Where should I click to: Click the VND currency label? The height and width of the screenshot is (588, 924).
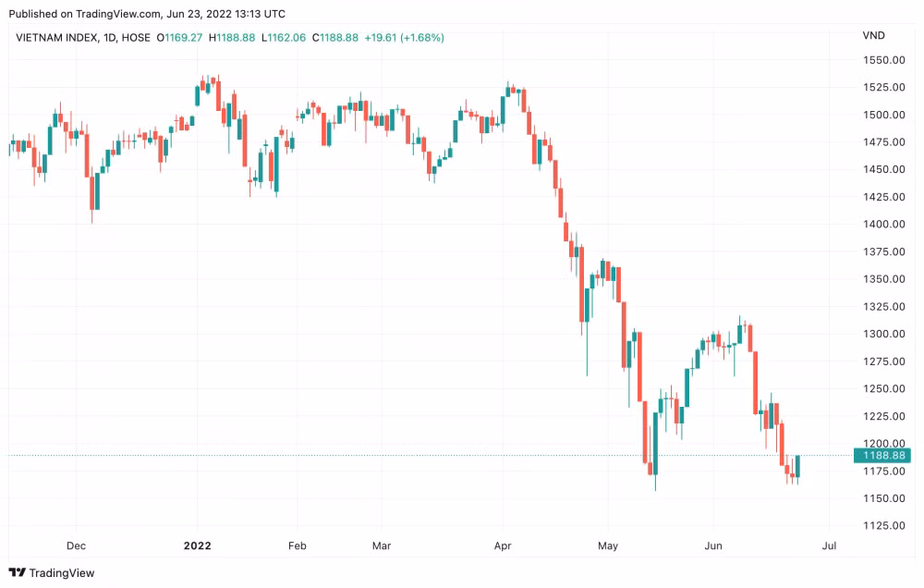tap(873, 35)
